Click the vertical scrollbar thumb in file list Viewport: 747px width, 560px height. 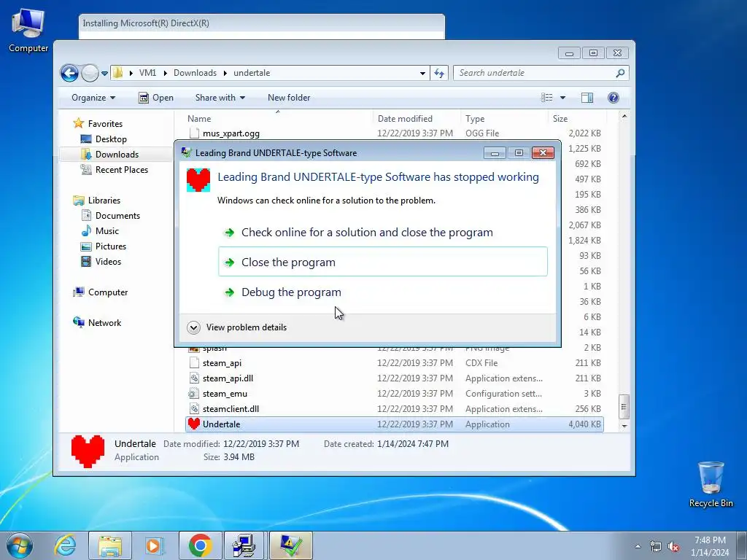point(624,407)
